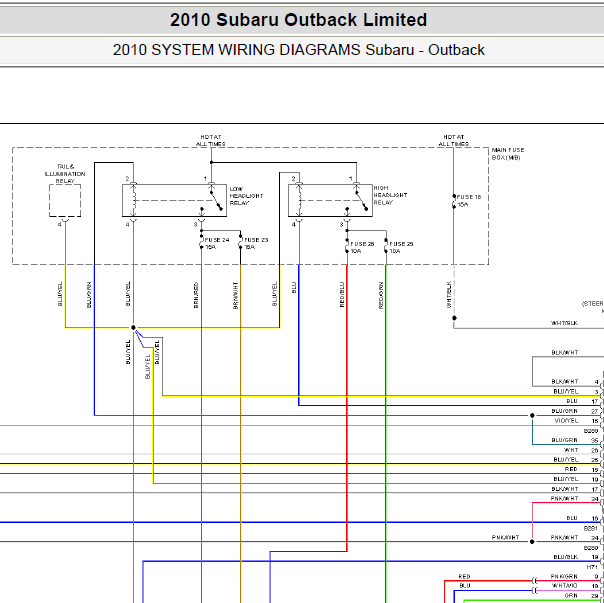The height and width of the screenshot is (603, 604).
Task: Click the "BLU/ORN" label at pin 27
Action: pyautogui.click(x=564, y=411)
